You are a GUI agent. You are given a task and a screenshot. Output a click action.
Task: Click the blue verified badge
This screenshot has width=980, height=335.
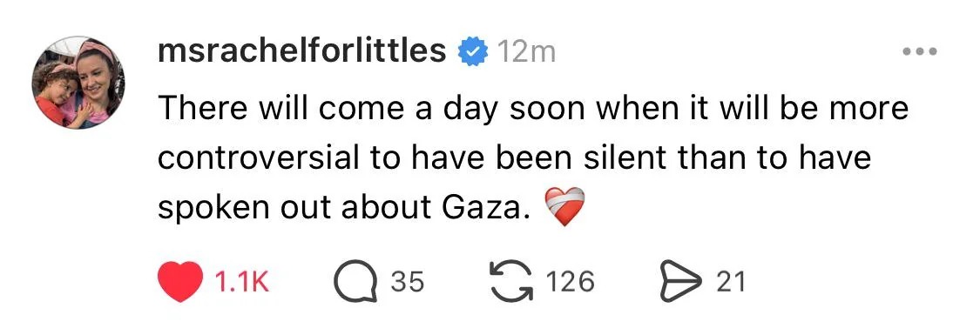[474, 52]
